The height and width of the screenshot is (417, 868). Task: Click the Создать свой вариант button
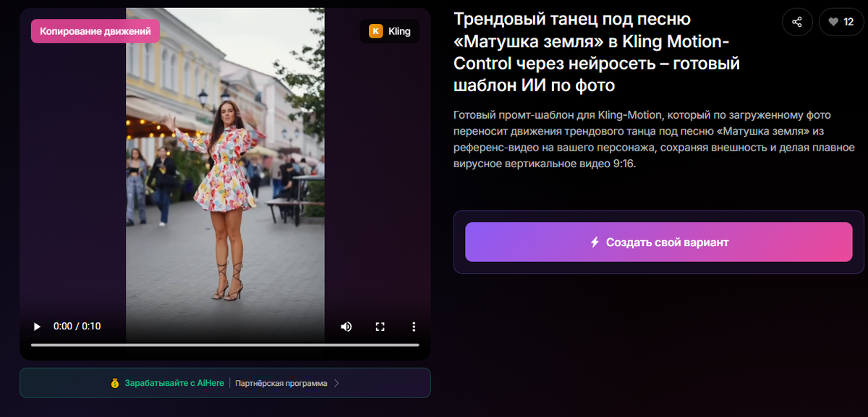tap(659, 242)
